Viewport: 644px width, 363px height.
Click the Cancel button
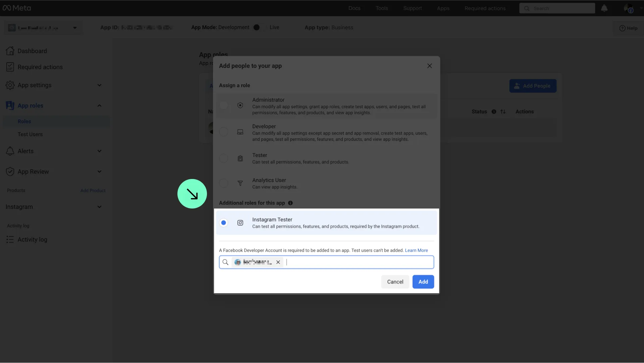395,282
